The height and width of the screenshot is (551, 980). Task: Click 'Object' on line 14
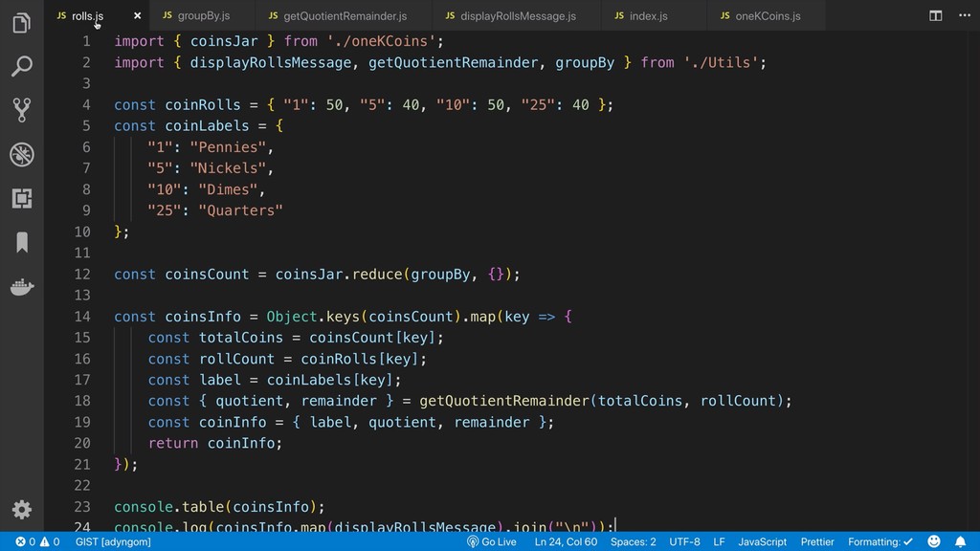click(x=292, y=317)
